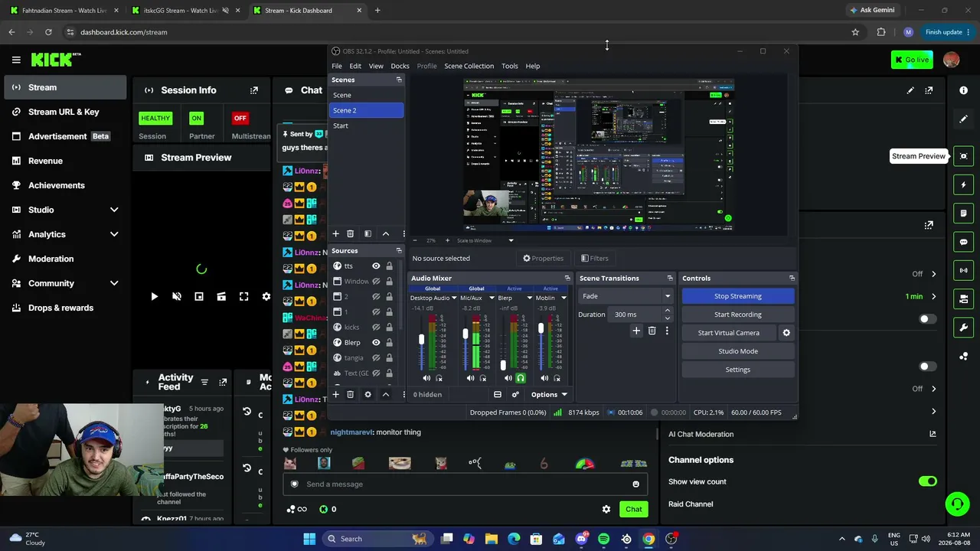Open the OBS Scene Collection menu
980x551 pixels.
pos(469,66)
